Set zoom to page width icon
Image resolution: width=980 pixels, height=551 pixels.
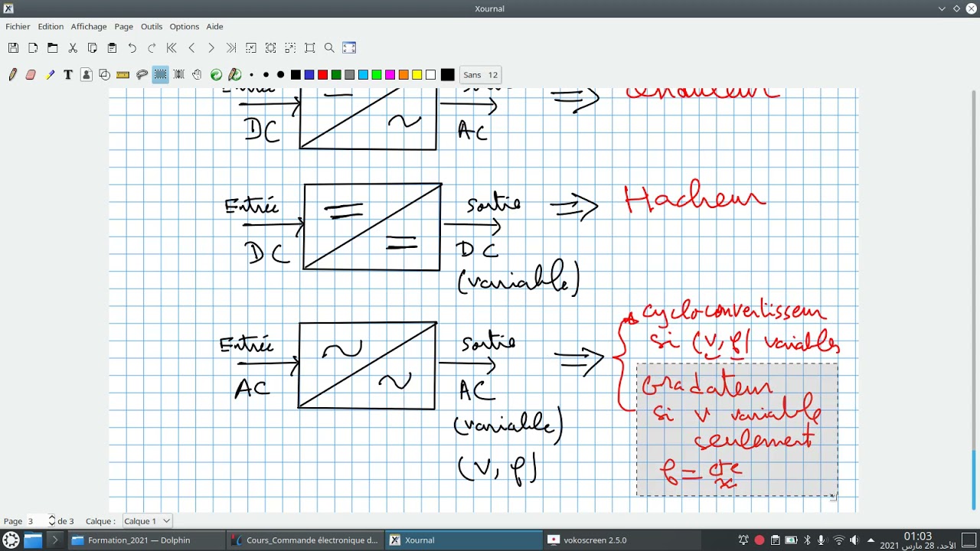coord(270,47)
